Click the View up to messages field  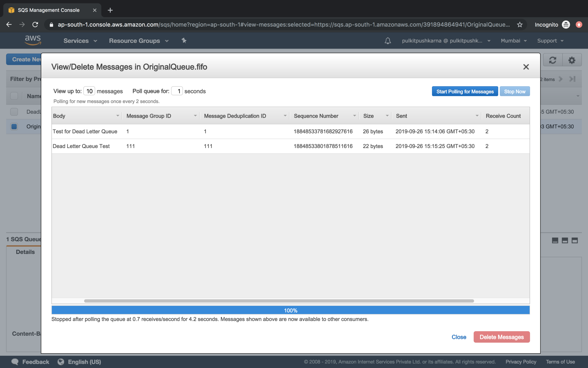[x=89, y=91]
